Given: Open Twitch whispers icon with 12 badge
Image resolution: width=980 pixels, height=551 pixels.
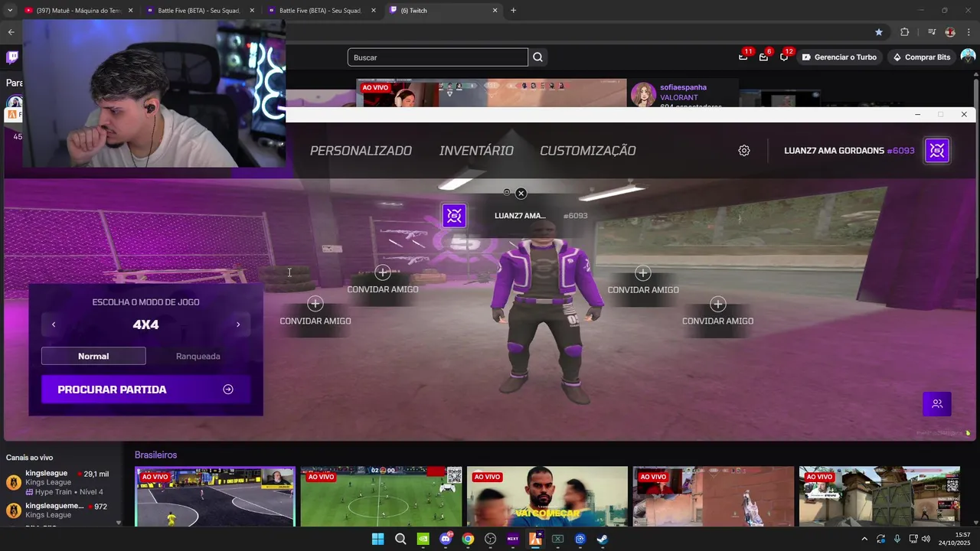Looking at the screenshot, I should (784, 57).
